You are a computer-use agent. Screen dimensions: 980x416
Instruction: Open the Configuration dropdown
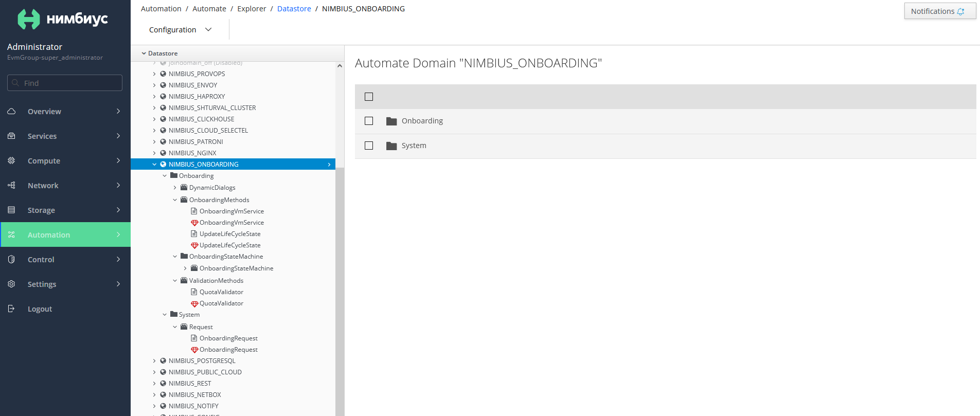(x=180, y=30)
